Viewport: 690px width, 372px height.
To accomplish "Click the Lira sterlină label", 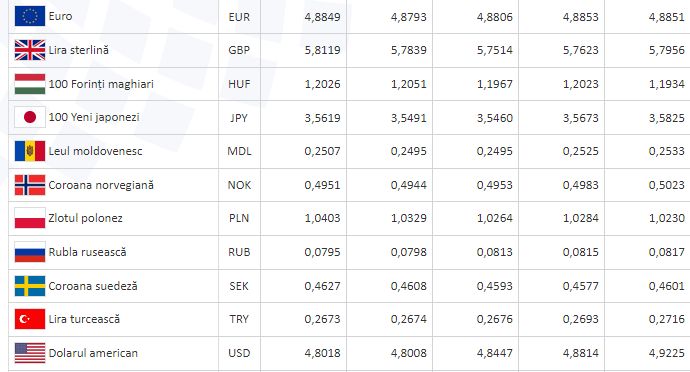I will click(78, 50).
